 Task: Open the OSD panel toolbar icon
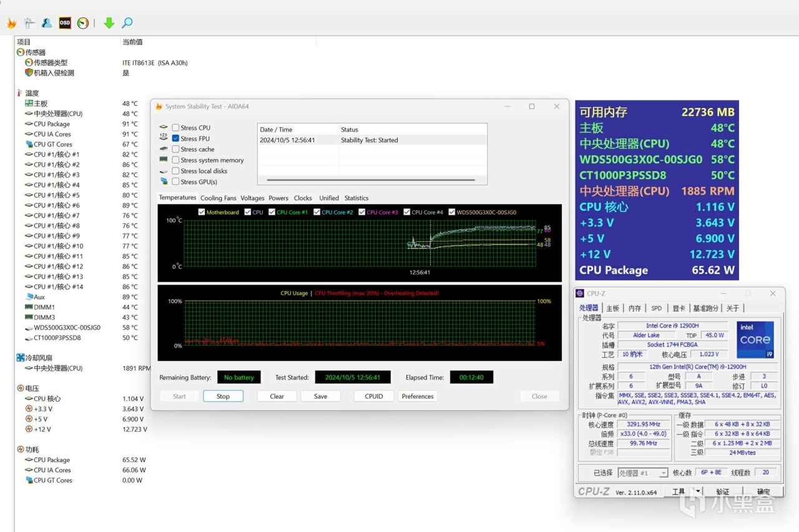click(65, 23)
